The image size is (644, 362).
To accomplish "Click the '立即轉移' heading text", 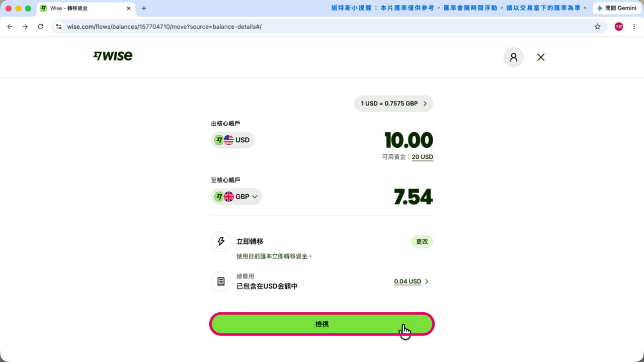I will coord(250,242).
